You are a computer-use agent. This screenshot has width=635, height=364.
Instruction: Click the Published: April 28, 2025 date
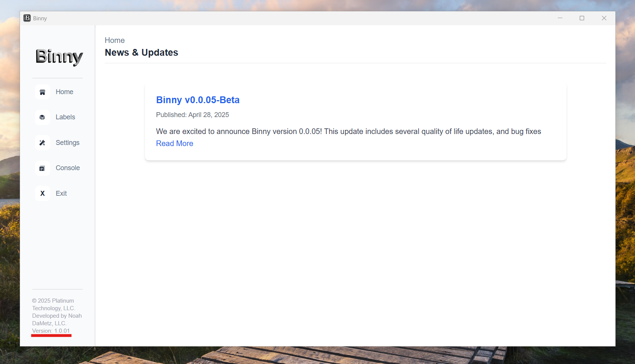tap(193, 115)
